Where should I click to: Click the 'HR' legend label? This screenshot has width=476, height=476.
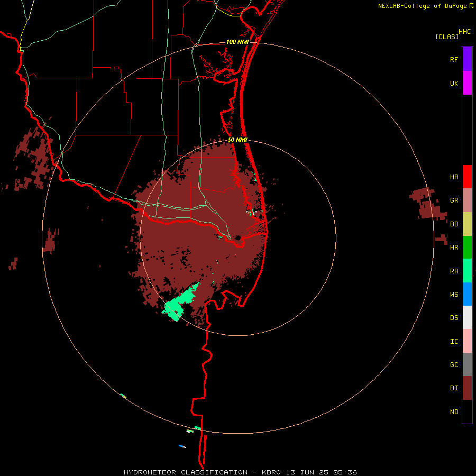(x=454, y=248)
